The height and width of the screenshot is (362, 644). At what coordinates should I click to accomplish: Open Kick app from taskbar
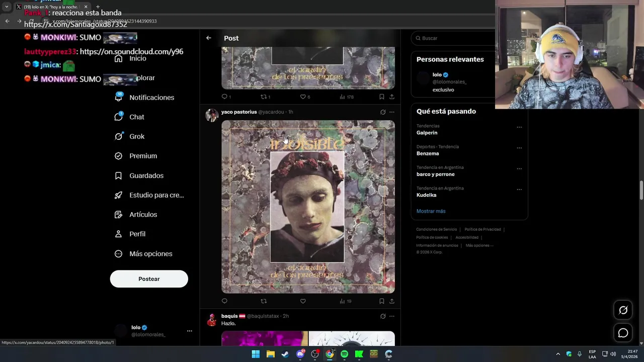(x=359, y=354)
